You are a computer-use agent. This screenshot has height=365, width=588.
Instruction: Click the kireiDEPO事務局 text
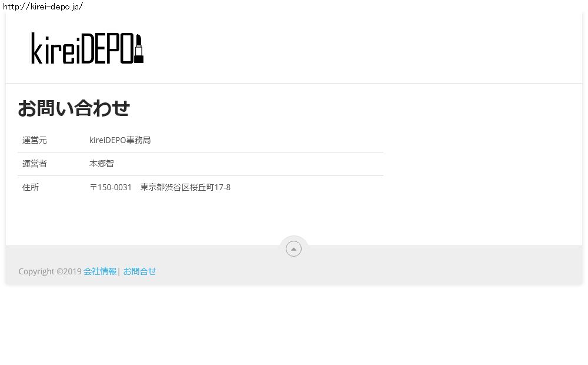tap(120, 140)
